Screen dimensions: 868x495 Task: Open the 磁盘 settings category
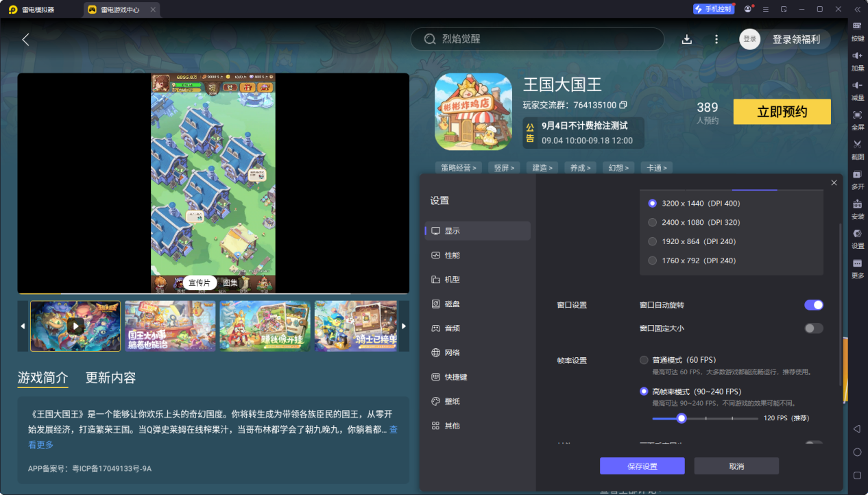478,304
